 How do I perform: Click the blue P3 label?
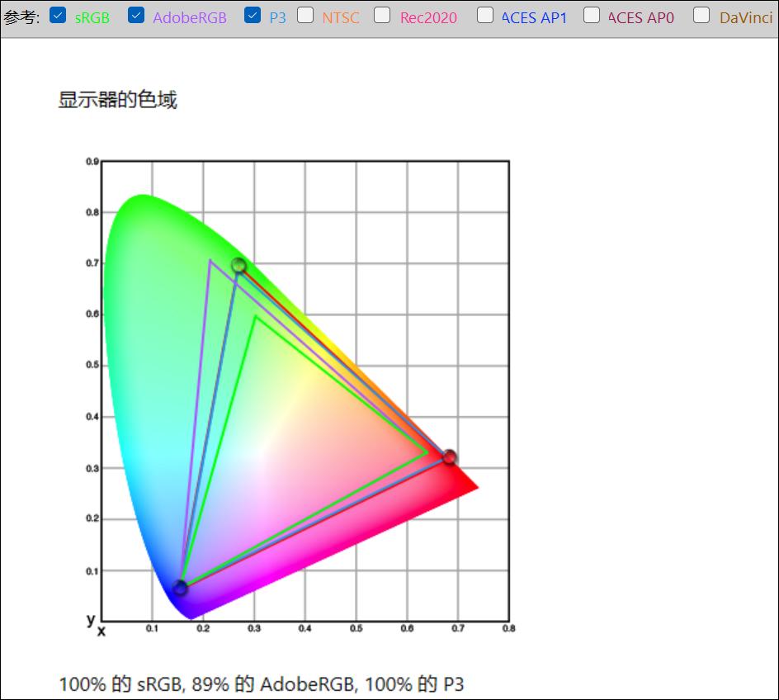(278, 18)
